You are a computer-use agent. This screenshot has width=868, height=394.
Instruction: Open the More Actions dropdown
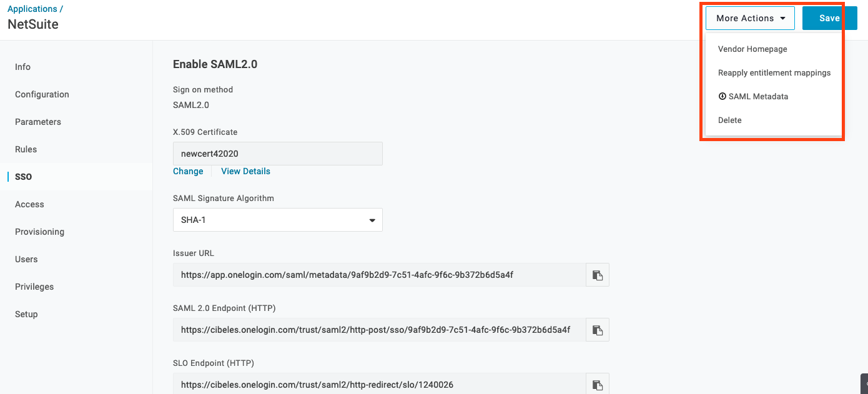tap(749, 18)
